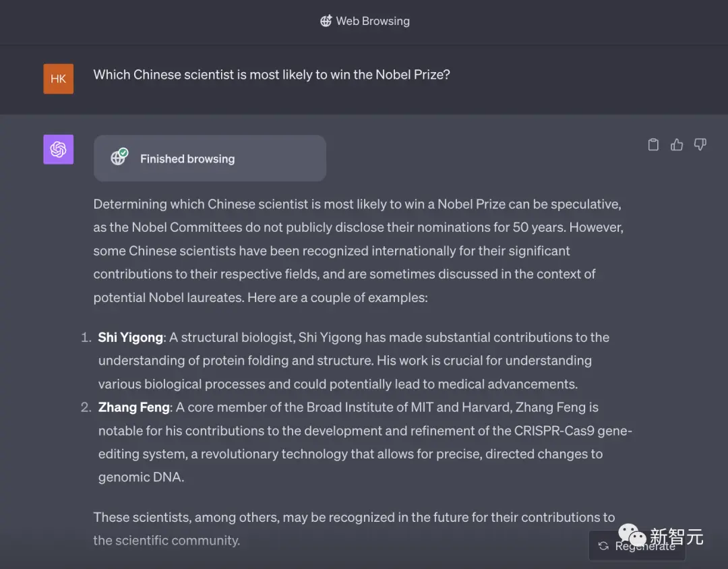Click the globe checkmark icon in browsing pill
The width and height of the screenshot is (728, 569).
click(x=119, y=158)
